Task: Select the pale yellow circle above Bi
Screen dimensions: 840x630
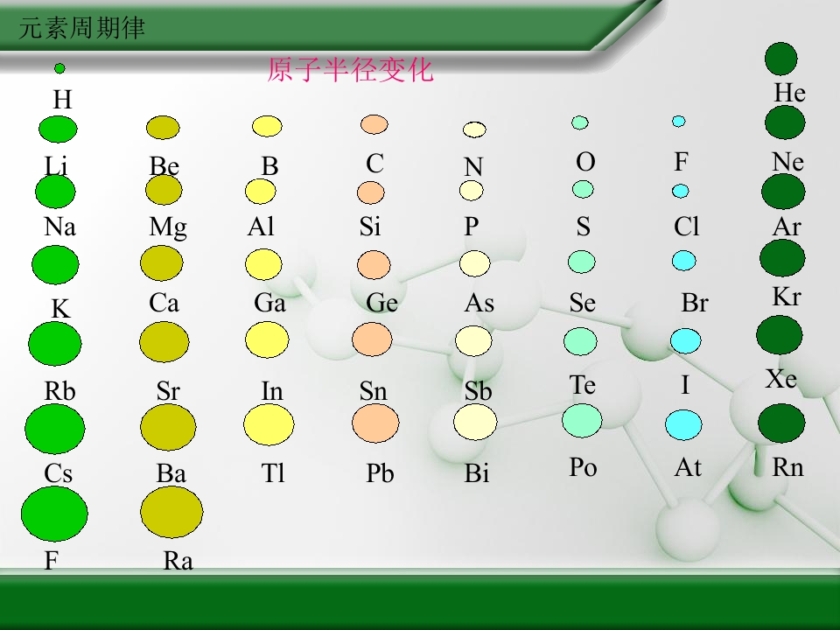Action: [475, 423]
